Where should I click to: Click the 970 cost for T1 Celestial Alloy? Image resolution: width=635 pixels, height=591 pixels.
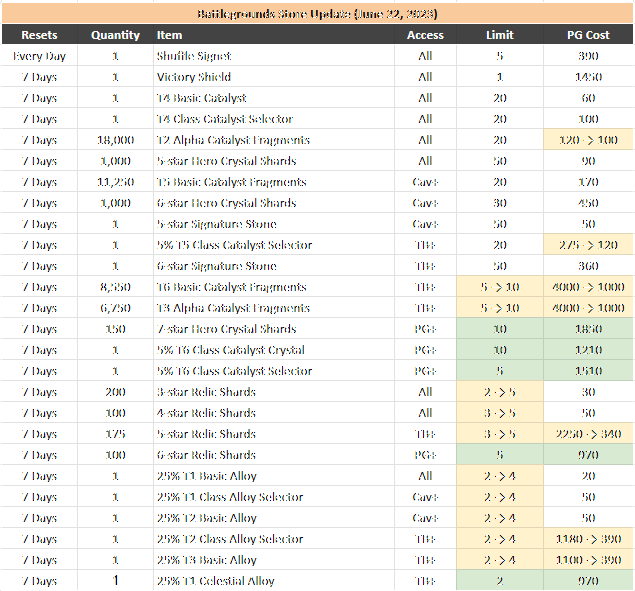[x=588, y=581]
